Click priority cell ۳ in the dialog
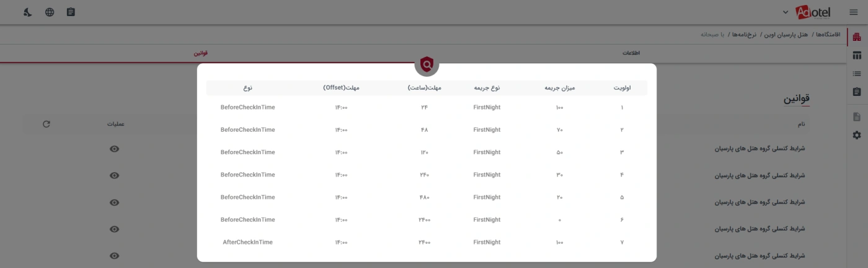Viewport: 868px width, 268px height. coord(622,152)
